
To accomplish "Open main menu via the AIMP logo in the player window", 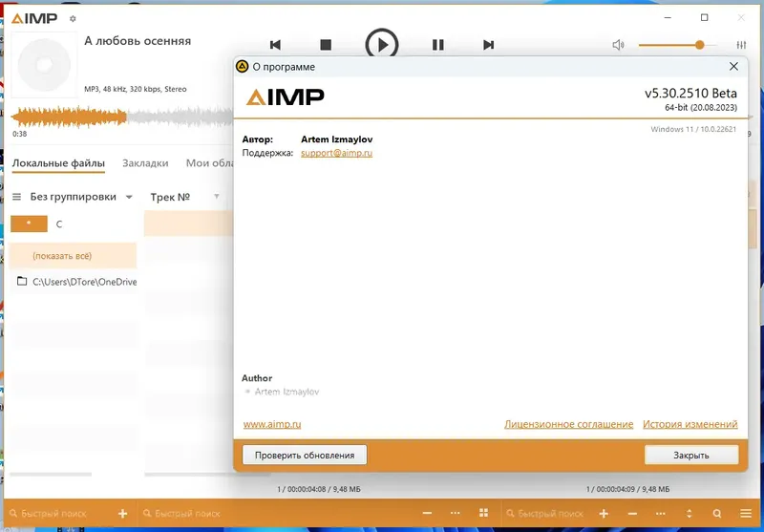I will [34, 18].
